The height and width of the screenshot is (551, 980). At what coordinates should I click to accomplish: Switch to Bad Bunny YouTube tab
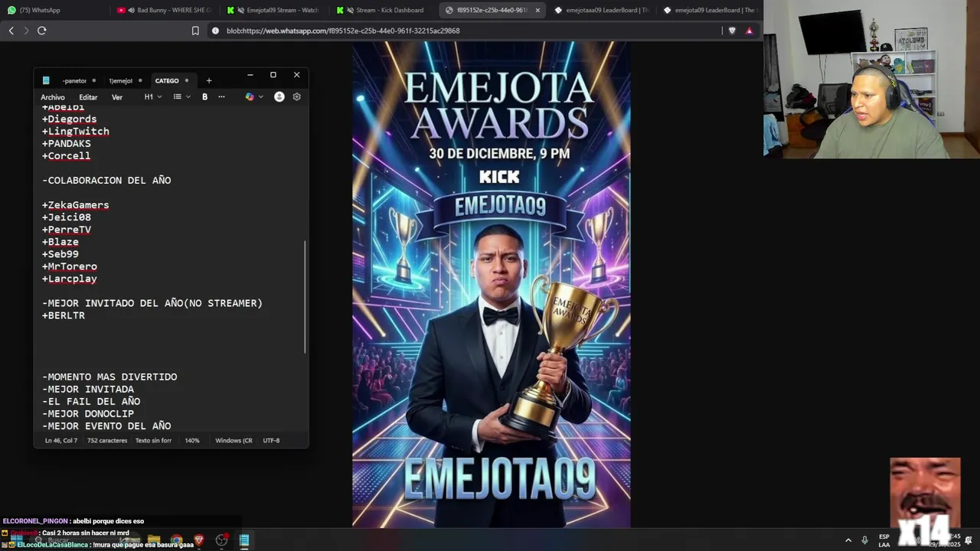165,10
